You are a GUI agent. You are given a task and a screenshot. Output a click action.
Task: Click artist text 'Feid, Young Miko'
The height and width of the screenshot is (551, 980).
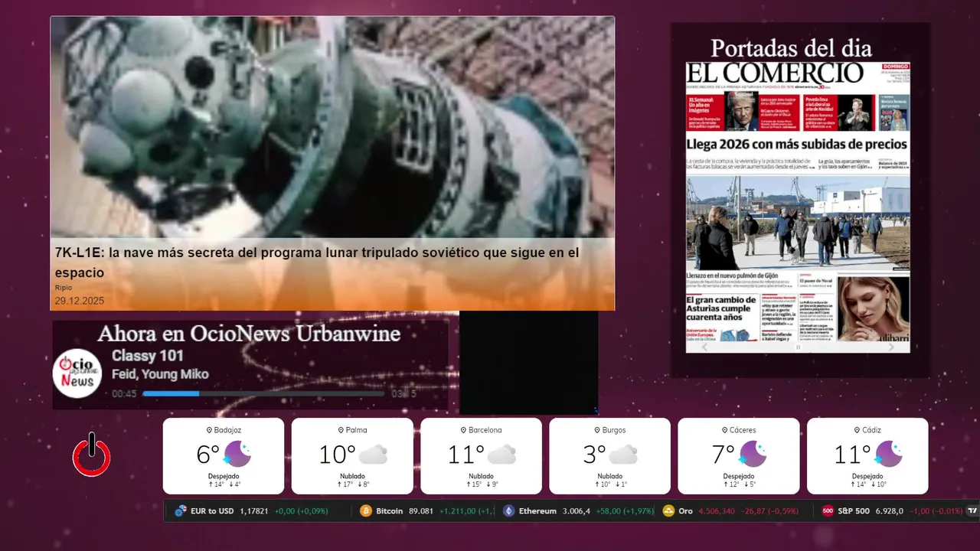coord(160,374)
